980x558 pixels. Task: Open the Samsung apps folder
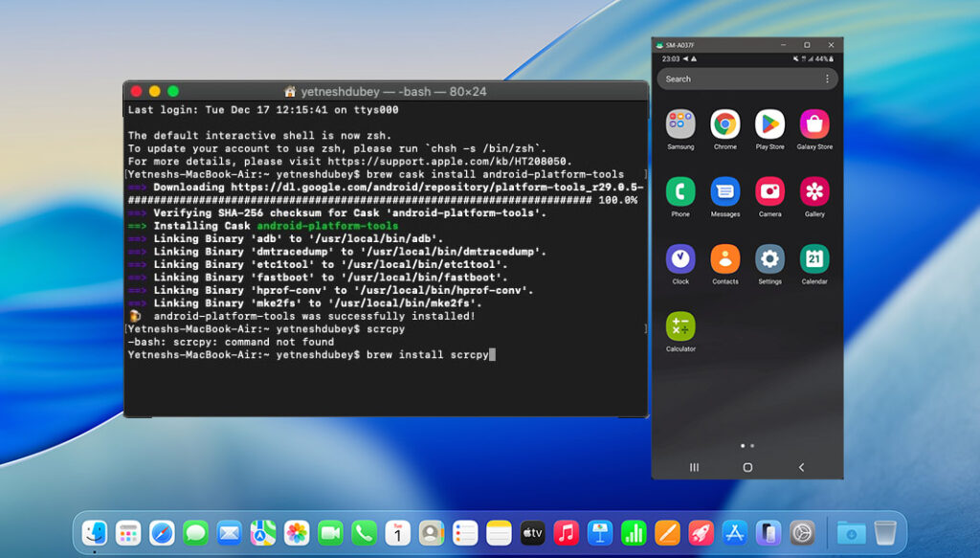680,124
